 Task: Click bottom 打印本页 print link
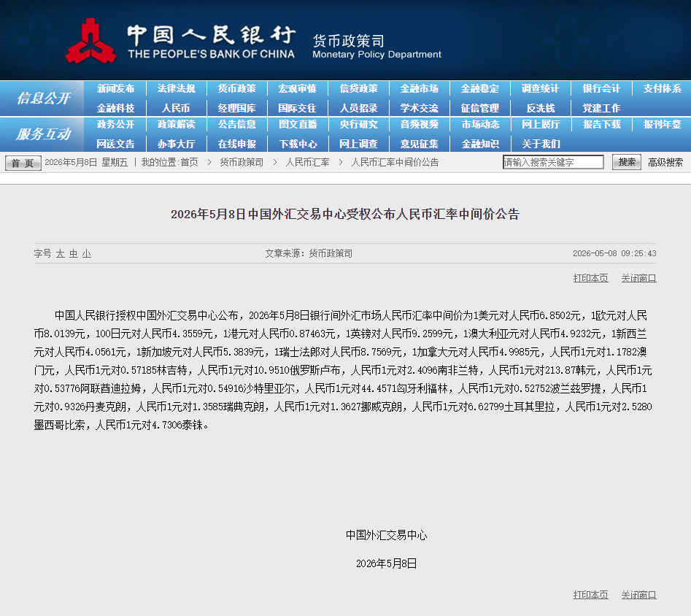[590, 595]
